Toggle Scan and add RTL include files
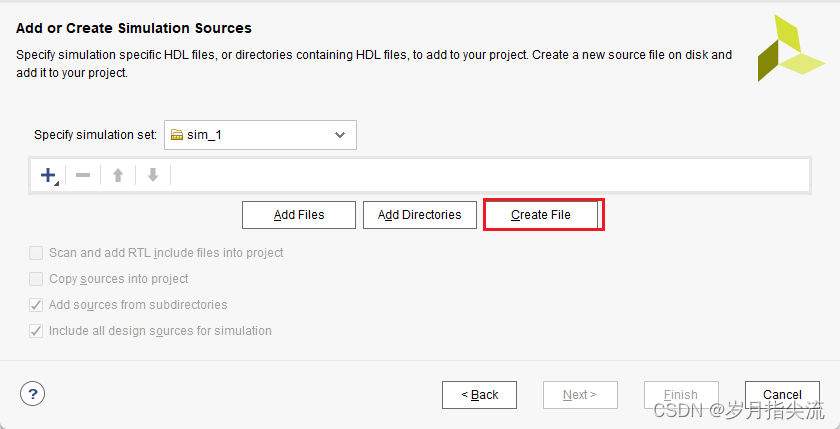This screenshot has width=840, height=429. 37,253
